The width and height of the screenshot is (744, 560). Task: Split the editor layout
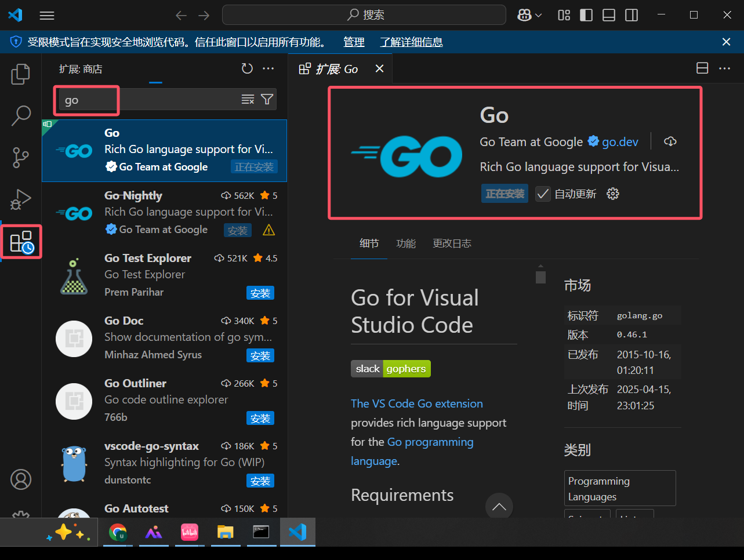coord(702,68)
